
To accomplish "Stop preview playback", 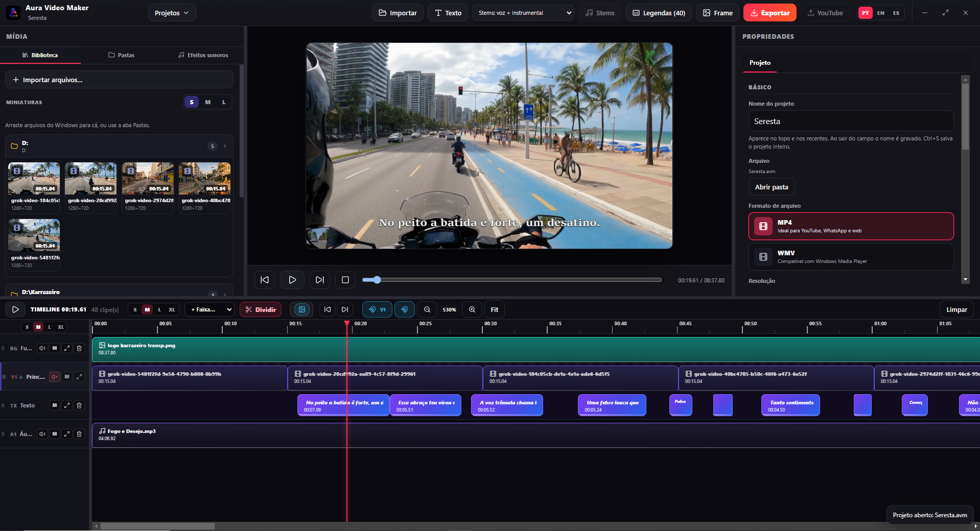I will [345, 280].
